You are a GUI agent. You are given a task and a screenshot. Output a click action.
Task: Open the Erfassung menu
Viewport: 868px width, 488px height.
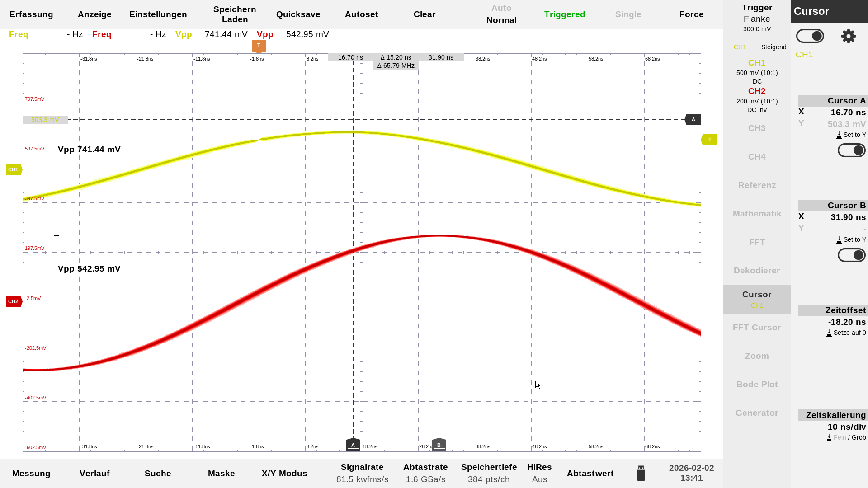[x=31, y=14]
